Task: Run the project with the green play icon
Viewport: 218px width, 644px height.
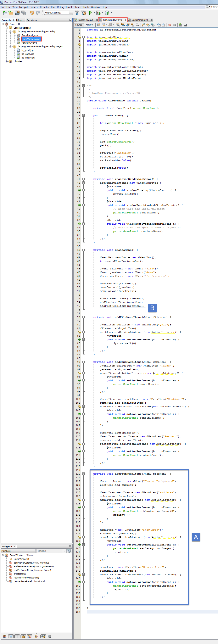Action: [x=90, y=12]
